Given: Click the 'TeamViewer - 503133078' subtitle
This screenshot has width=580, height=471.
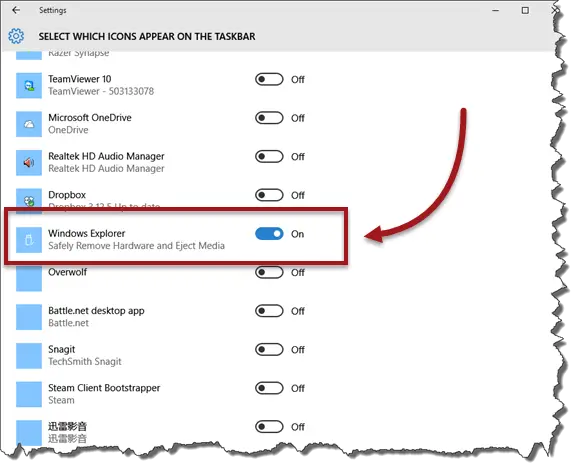Looking at the screenshot, I should 101,91.
